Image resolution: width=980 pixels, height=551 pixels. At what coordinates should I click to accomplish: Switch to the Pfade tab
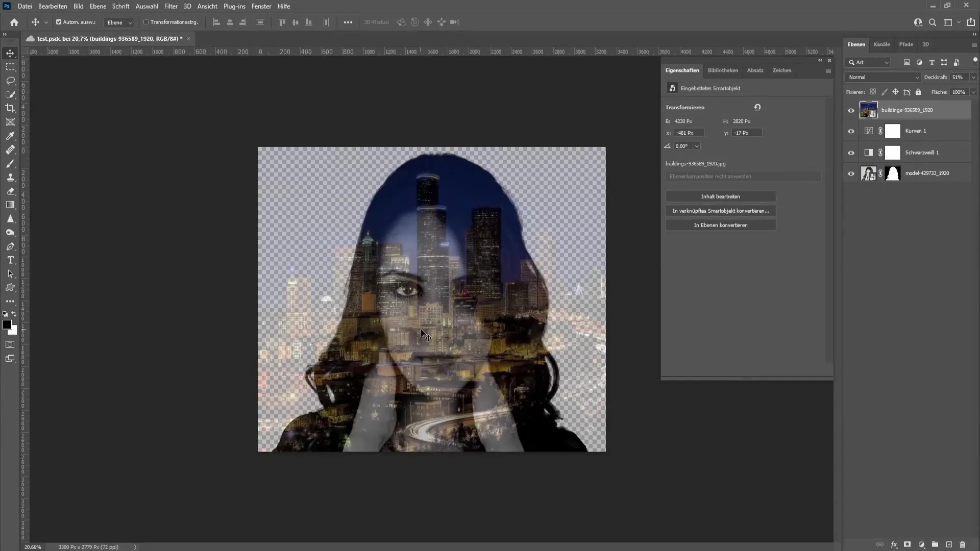[x=906, y=44]
